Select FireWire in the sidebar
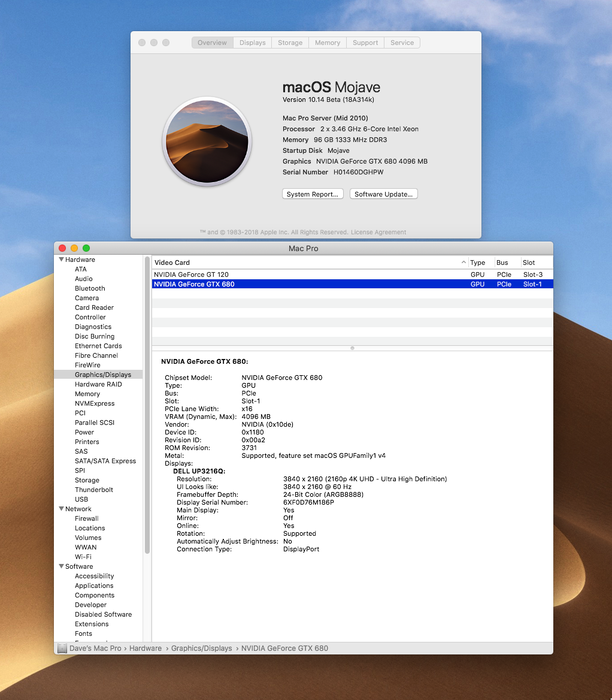 [x=87, y=365]
